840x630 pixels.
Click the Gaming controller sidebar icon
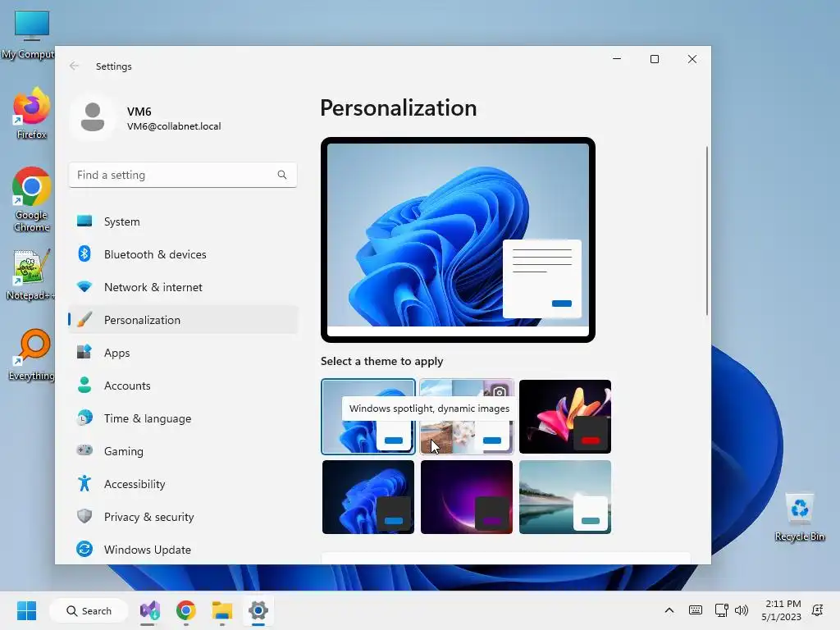point(84,450)
